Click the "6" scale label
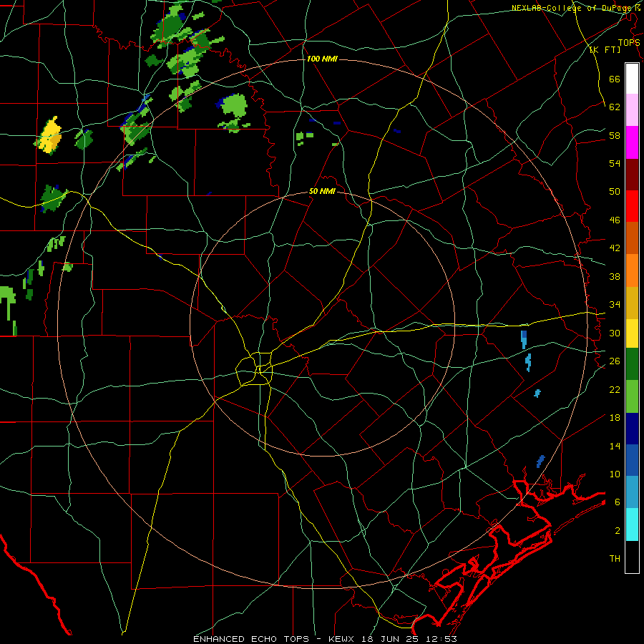This screenshot has height=644, width=644. coord(618,502)
